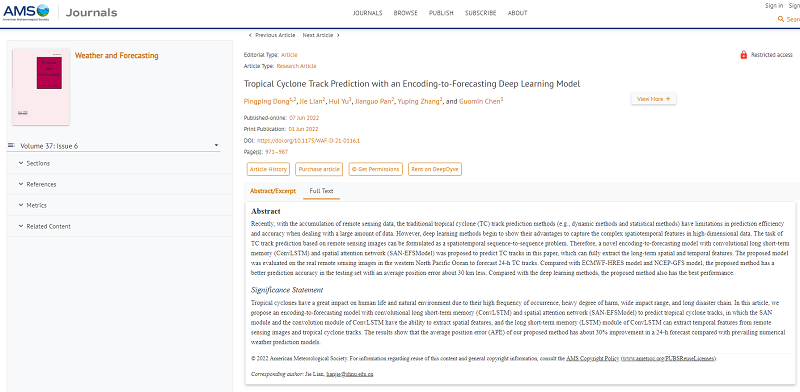Image resolution: width=800 pixels, height=392 pixels.
Task: Click the Research Article type link
Action: (296, 66)
